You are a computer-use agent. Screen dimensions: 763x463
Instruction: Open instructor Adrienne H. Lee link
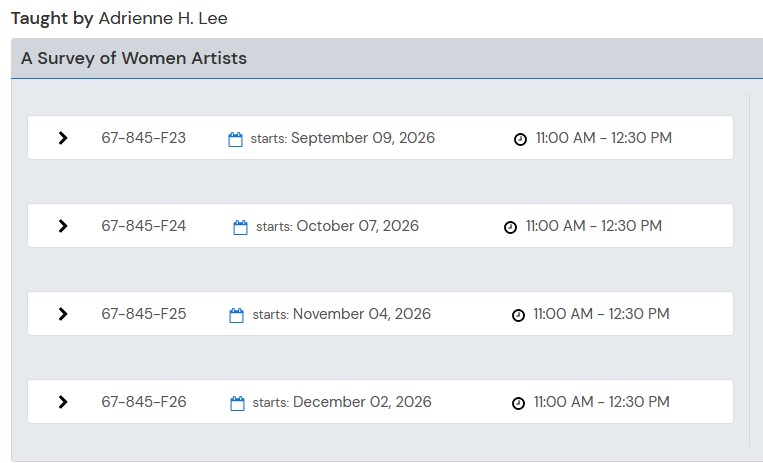(x=163, y=19)
